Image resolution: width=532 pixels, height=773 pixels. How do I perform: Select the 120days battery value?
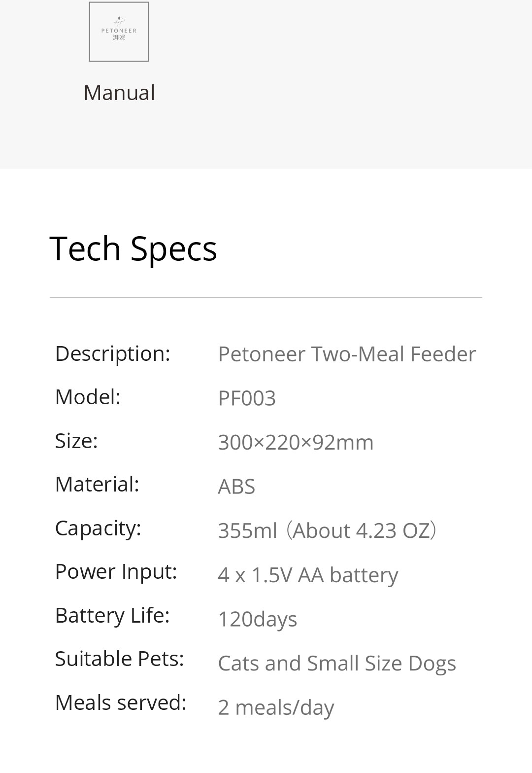[x=257, y=619]
